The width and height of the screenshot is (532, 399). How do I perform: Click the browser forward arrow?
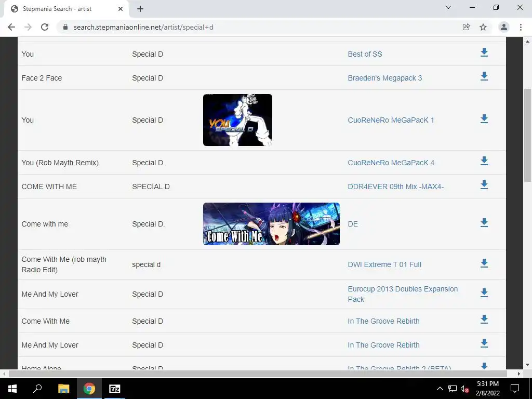[x=28, y=27]
